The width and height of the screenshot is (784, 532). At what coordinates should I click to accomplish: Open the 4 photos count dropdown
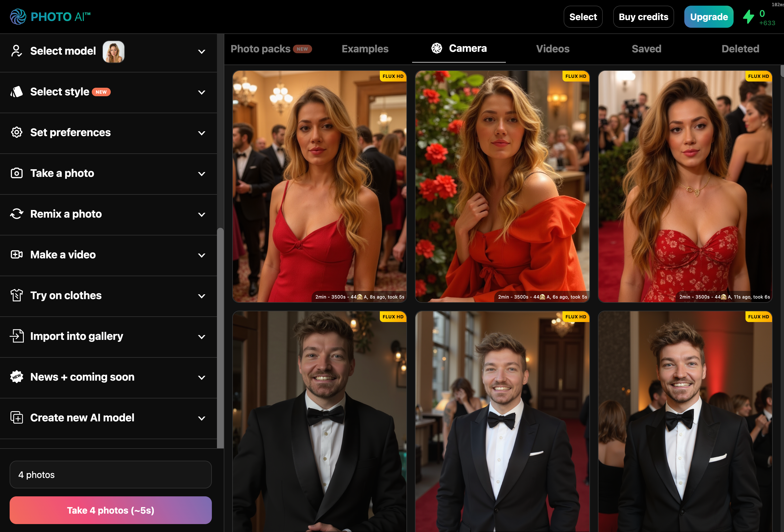coord(110,475)
